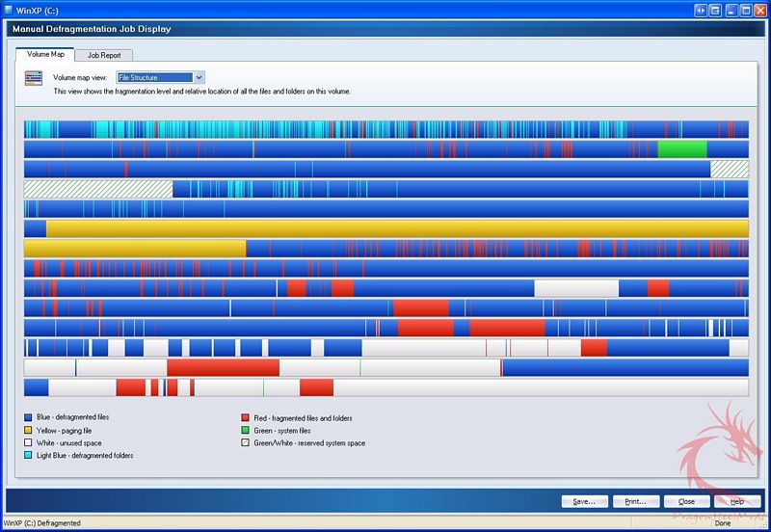This screenshot has width=771, height=532.
Task: Open the Volume map view dropdown
Action: click(199, 77)
